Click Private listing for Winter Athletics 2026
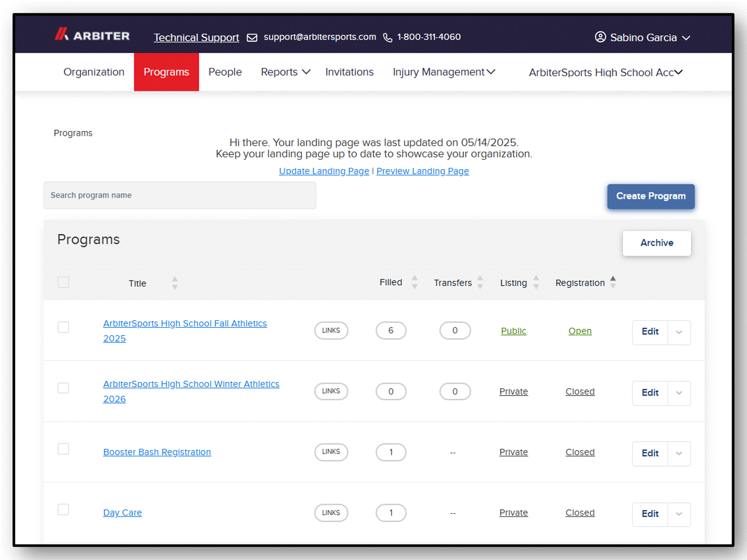Image resolution: width=747 pixels, height=560 pixels. [514, 391]
